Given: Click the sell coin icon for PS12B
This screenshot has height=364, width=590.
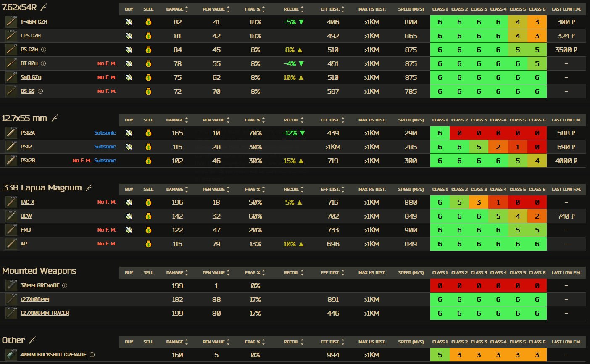Looking at the screenshot, I should 148,161.
